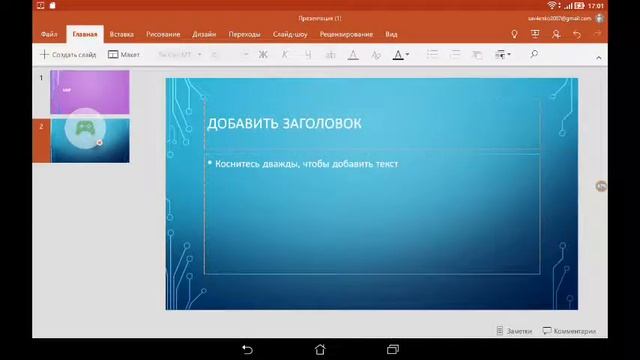Toggle italic К formatting
Screen dimensions: 640x360
tap(285, 54)
